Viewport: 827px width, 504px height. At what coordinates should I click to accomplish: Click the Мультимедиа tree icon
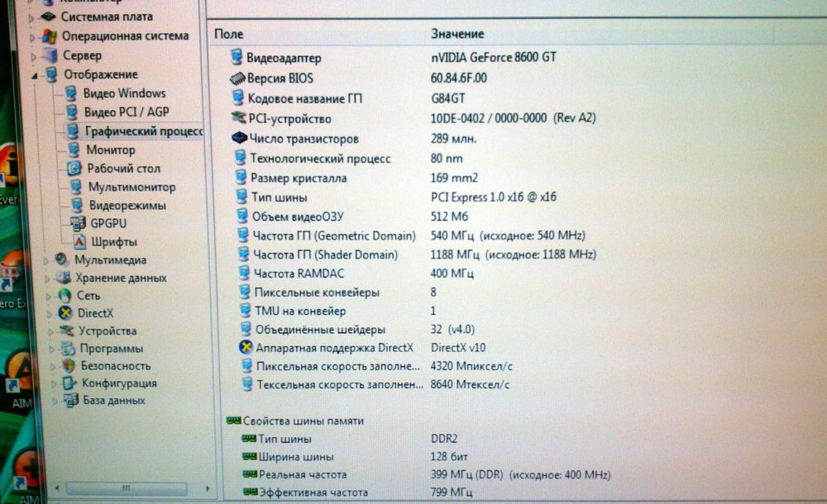coord(62,260)
